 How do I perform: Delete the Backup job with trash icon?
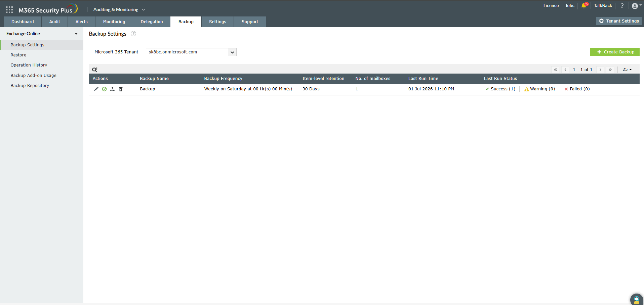pos(121,89)
